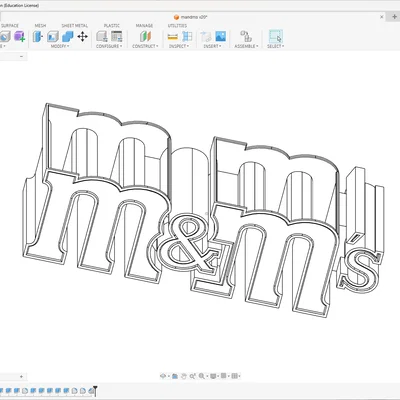Click the first Insert tool icon
The image size is (400, 400).
(x=206, y=36)
